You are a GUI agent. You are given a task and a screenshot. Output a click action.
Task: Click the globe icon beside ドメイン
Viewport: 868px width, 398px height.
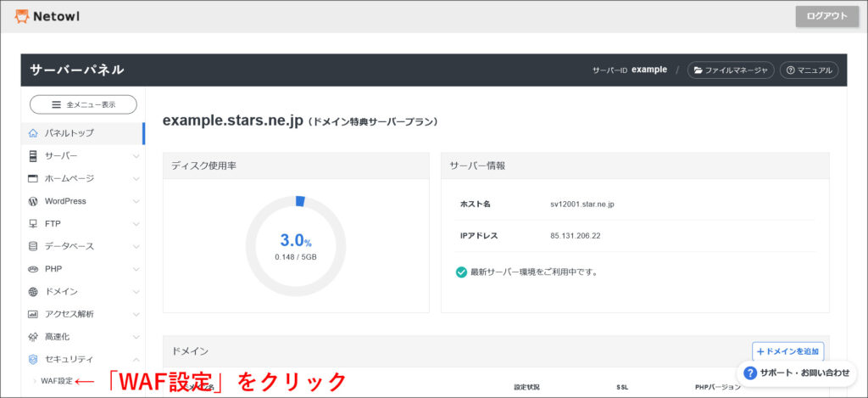coord(33,292)
